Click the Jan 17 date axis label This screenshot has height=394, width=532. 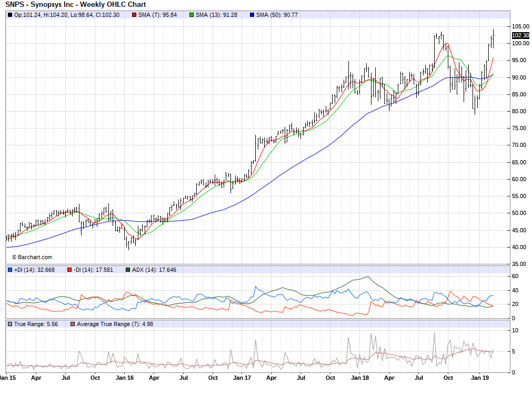(x=242, y=378)
